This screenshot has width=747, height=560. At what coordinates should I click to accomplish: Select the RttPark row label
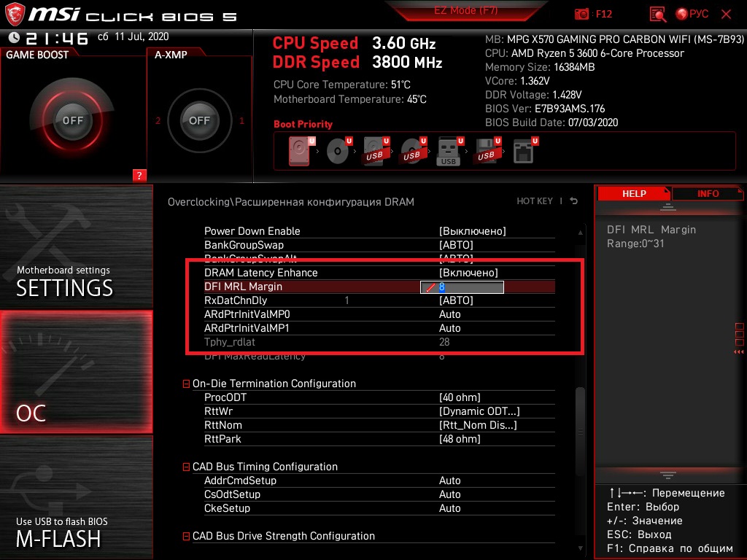point(222,438)
